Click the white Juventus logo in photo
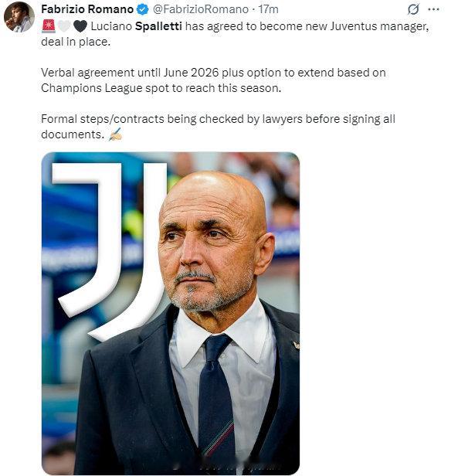The height and width of the screenshot is (476, 451). point(110,249)
